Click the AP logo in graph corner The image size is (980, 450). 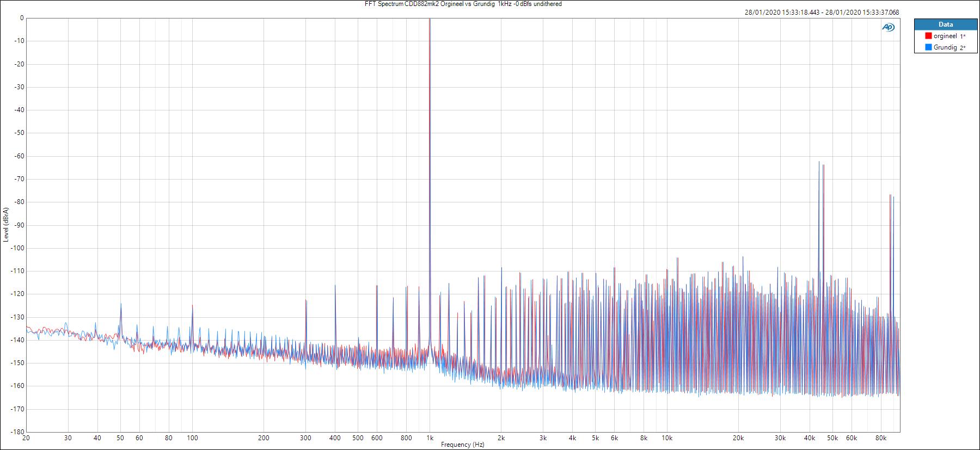pyautogui.click(x=888, y=27)
